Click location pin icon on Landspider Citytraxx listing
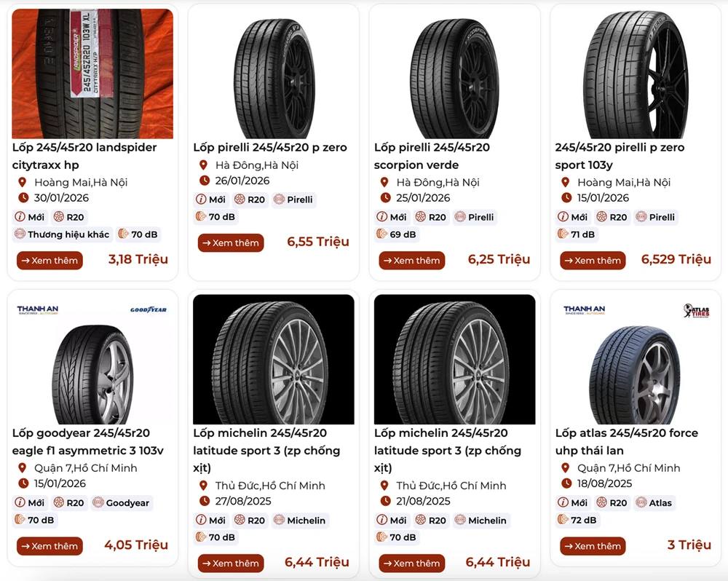This screenshot has width=728, height=581. (x=23, y=182)
